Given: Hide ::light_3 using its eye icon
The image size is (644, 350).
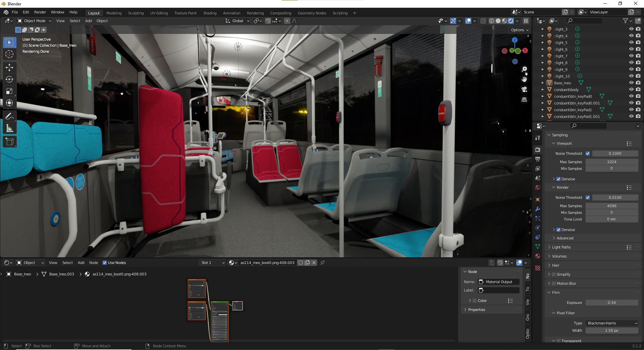Looking at the screenshot, I should 632,29.
